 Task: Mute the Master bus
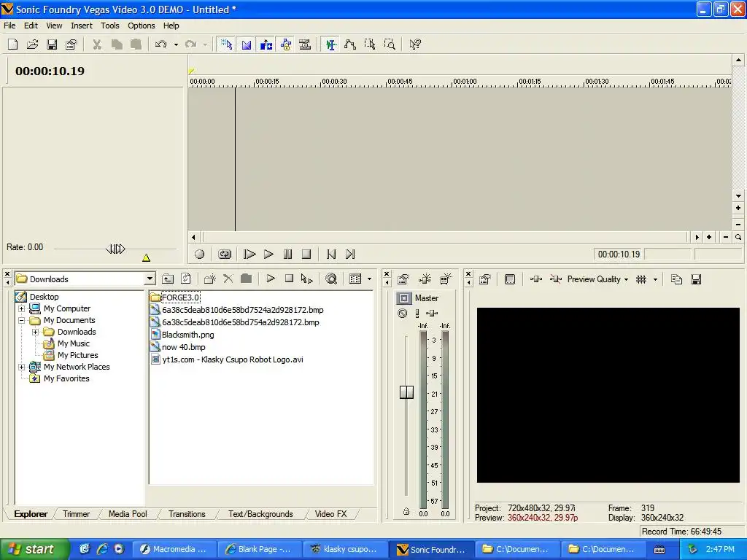pyautogui.click(x=403, y=314)
